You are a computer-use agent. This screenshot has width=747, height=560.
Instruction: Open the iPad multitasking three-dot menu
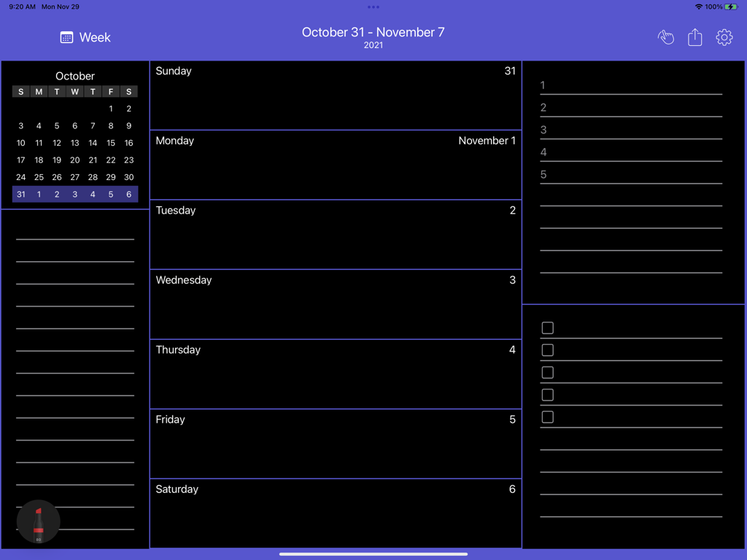pyautogui.click(x=373, y=7)
